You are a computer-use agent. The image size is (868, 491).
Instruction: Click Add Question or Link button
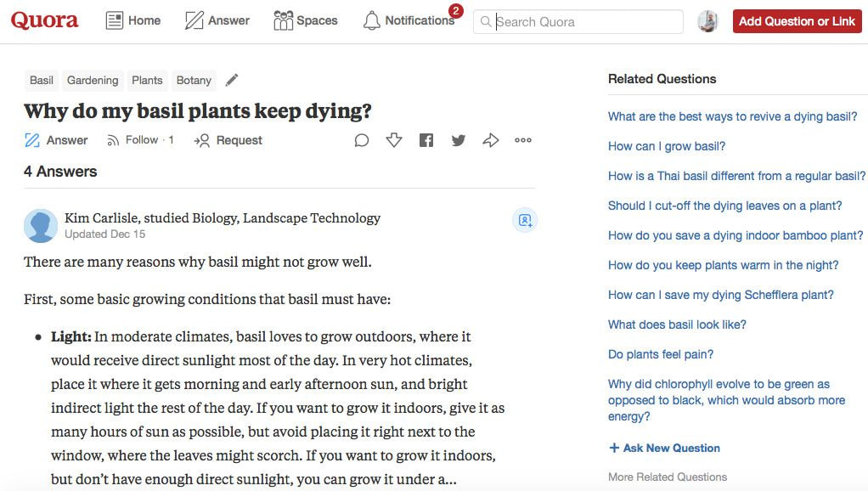tap(798, 21)
